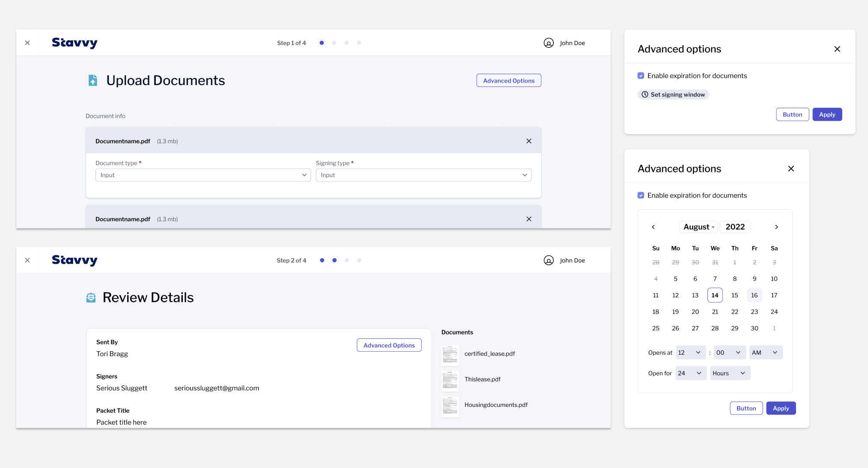Screen dimensions: 868x468
Task: Open the Signing type dropdown
Action: [423, 175]
